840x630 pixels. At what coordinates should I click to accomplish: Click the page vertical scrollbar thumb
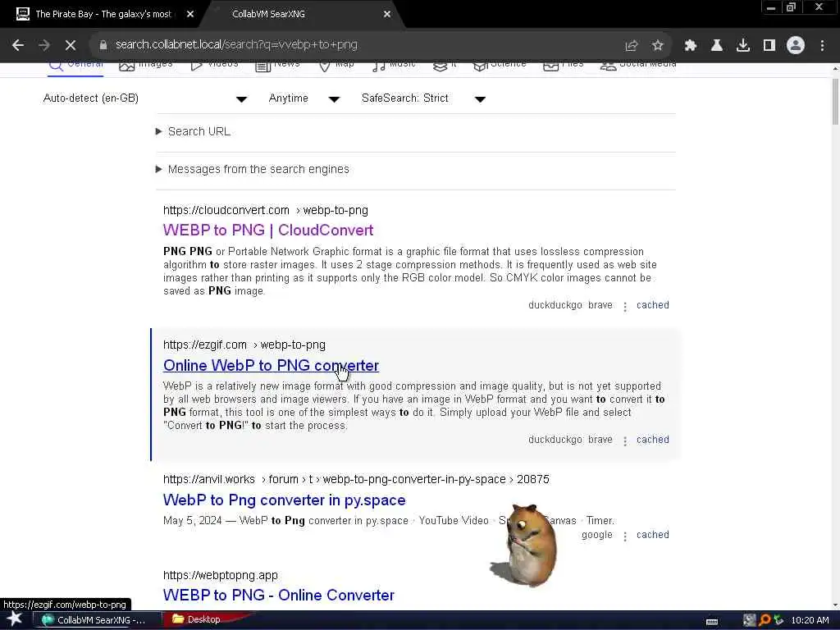tap(835, 102)
